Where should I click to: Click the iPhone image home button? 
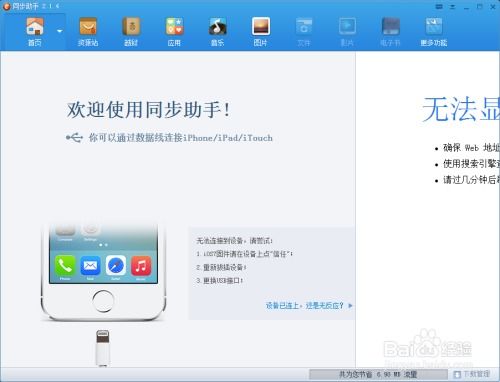click(x=103, y=301)
